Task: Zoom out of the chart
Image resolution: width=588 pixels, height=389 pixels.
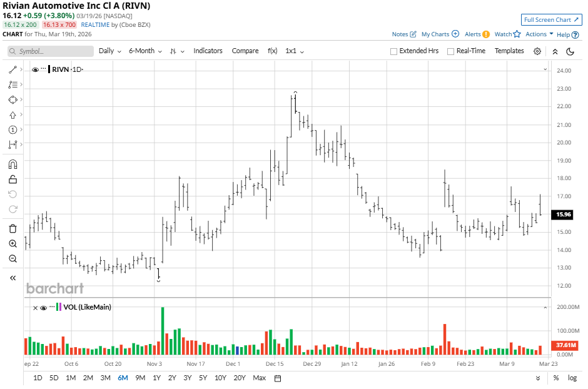Action: 13,258
